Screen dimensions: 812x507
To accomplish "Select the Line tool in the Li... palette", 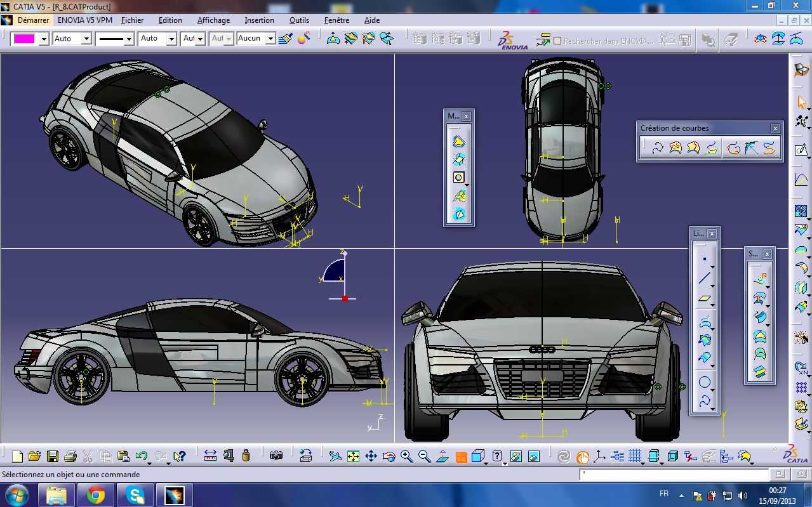I will (704, 279).
